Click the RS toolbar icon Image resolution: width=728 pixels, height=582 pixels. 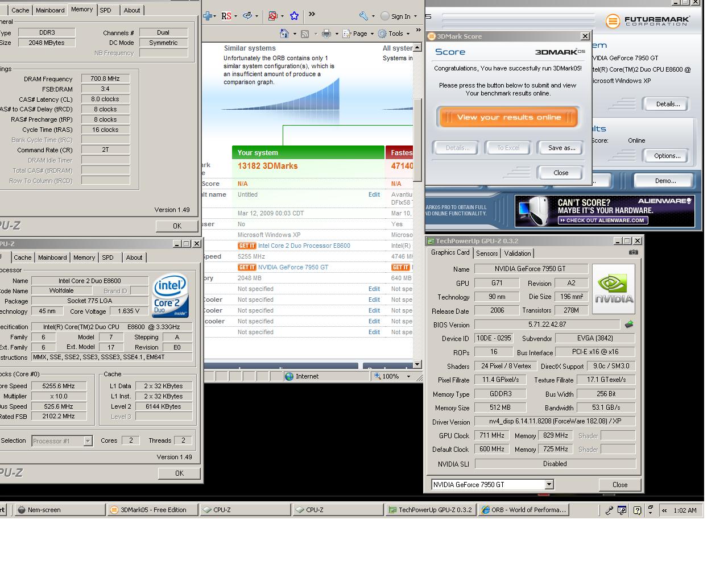tap(226, 16)
